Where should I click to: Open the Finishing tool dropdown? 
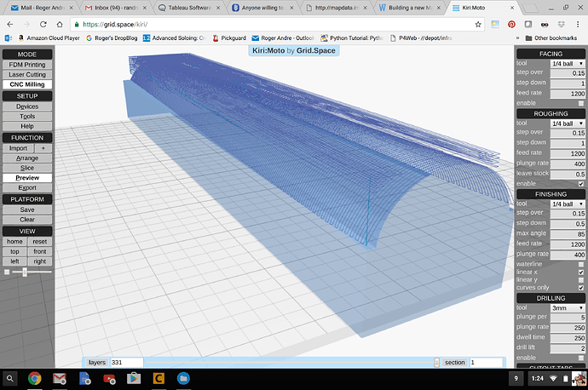[x=568, y=204]
